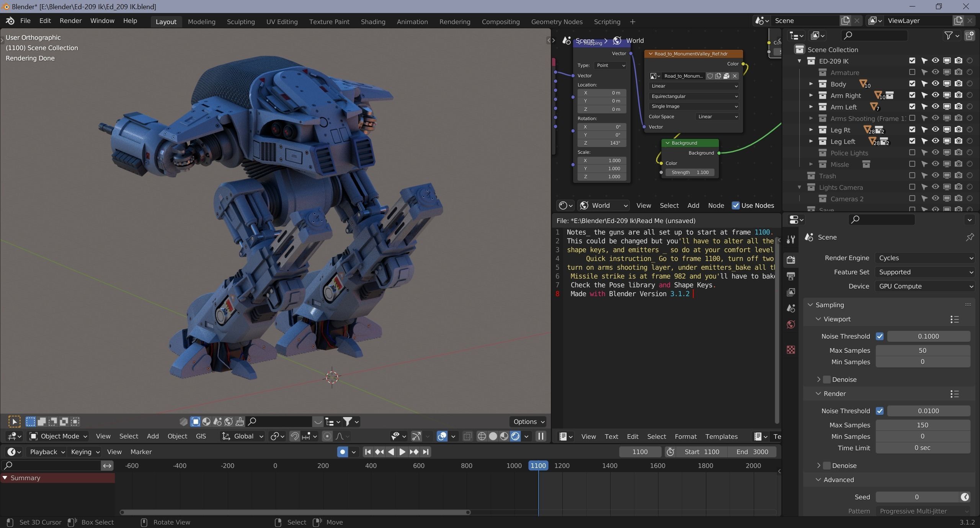Screen dimensions: 980x528
Task: Click the pin icon beside Scene
Action: coord(970,237)
